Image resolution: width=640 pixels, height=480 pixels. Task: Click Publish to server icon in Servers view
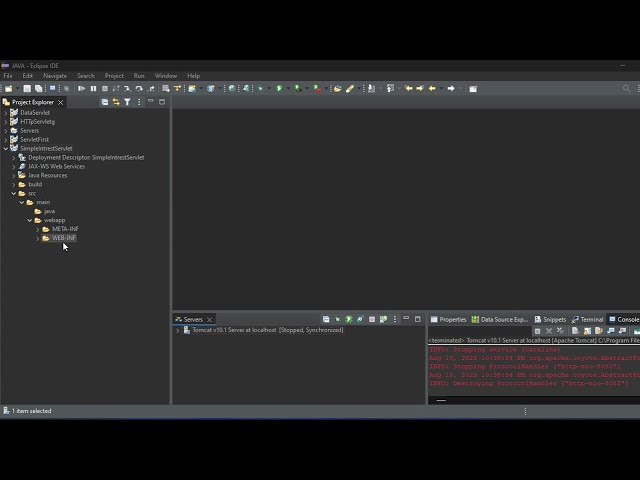pos(383,319)
